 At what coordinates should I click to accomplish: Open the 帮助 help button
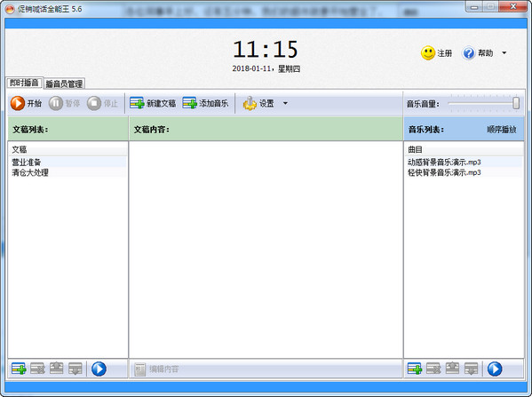(x=478, y=53)
